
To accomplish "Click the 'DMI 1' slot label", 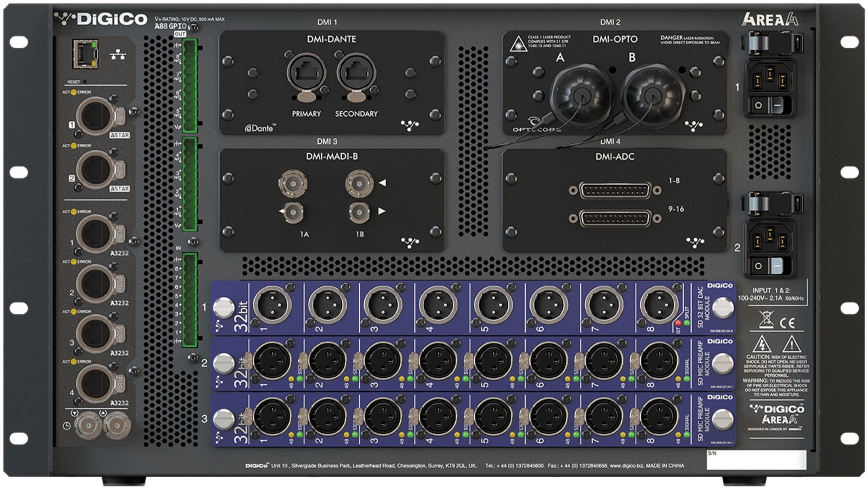I will [327, 22].
